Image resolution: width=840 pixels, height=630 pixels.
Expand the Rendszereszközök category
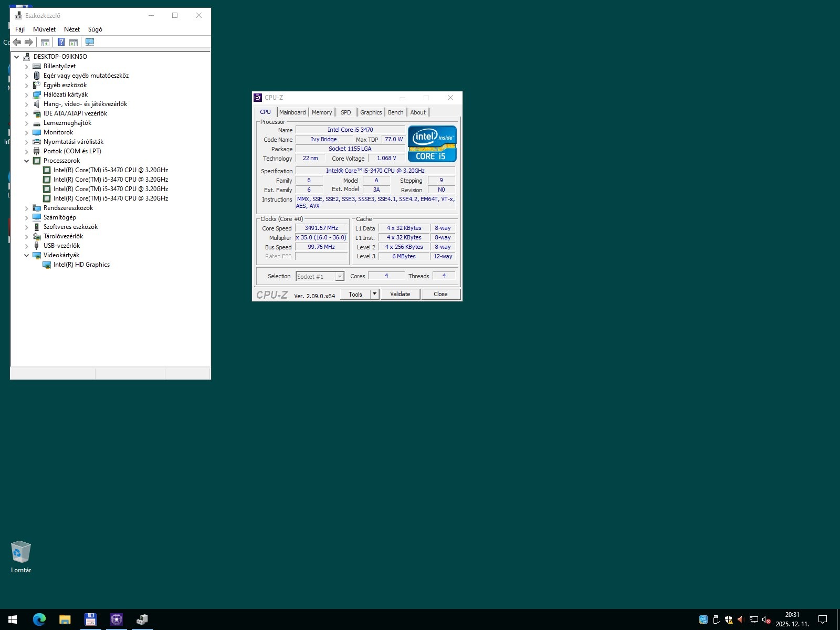coord(27,208)
